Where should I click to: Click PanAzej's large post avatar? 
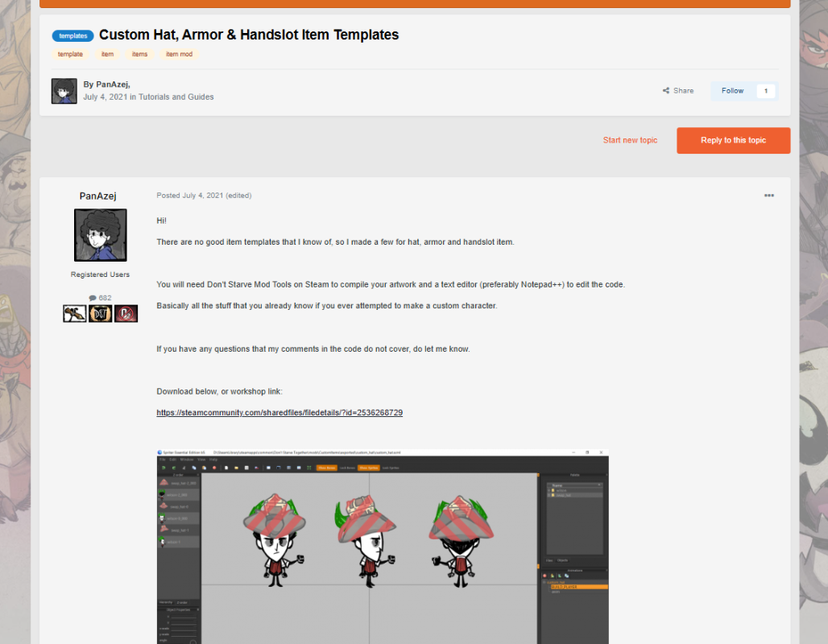(x=101, y=235)
